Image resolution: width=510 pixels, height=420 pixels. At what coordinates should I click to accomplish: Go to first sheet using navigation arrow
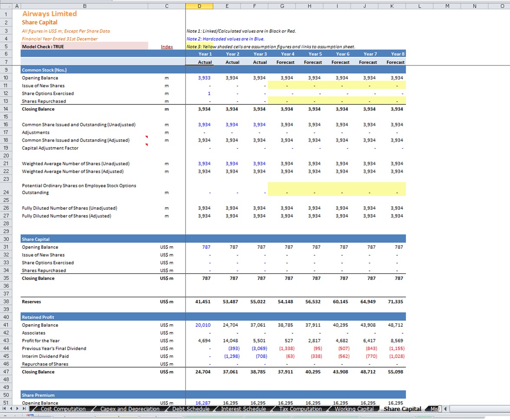4,409
